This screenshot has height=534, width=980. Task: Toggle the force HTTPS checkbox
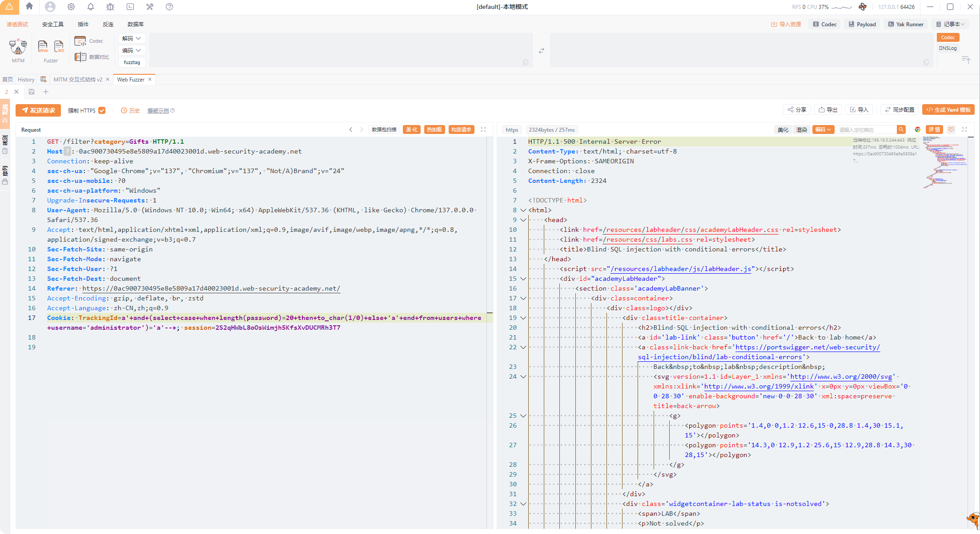pos(102,110)
